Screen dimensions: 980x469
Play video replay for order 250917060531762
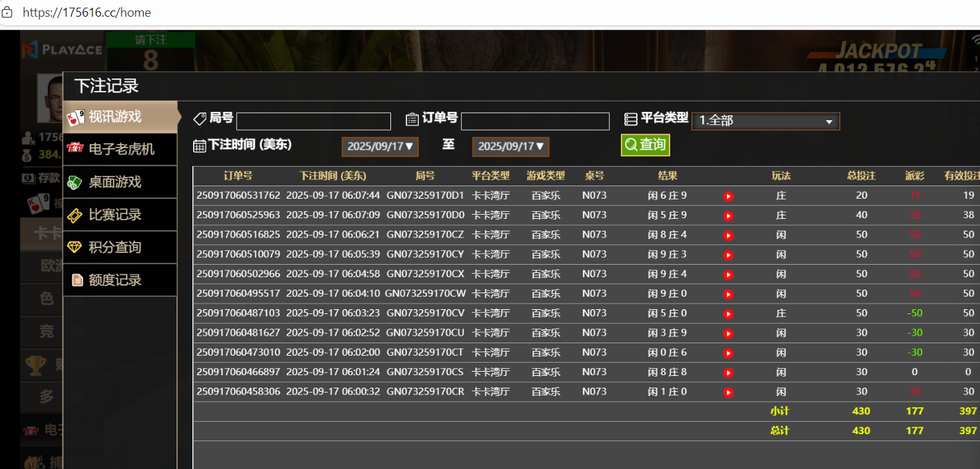pyautogui.click(x=728, y=196)
